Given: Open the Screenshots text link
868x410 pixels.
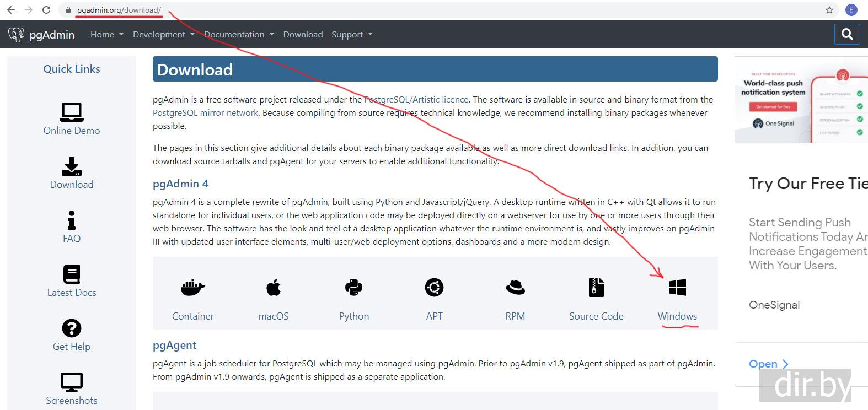Looking at the screenshot, I should pos(72,401).
